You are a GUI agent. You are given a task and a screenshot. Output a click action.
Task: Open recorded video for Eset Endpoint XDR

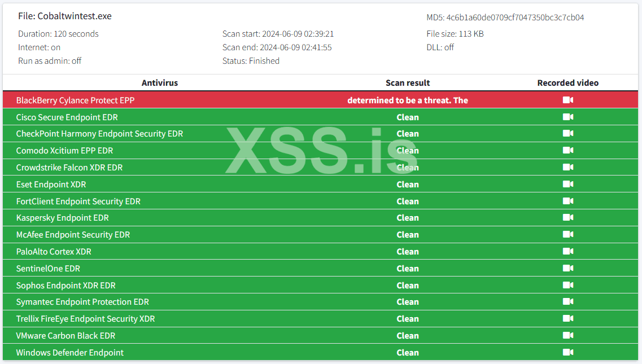(568, 184)
